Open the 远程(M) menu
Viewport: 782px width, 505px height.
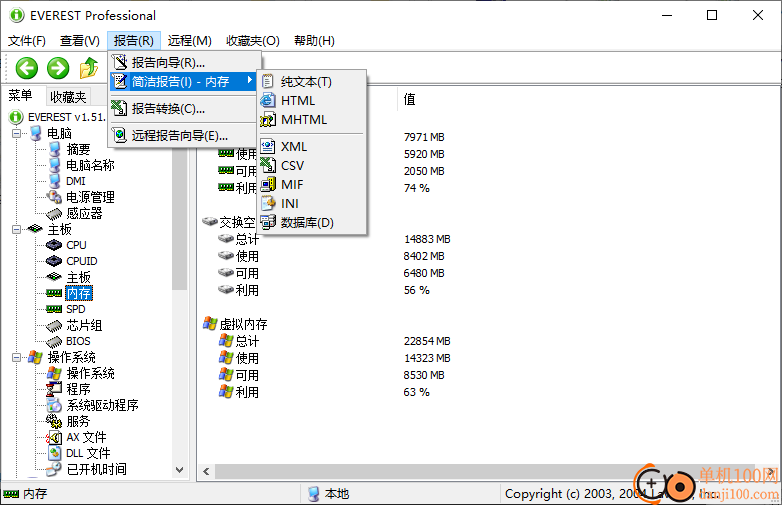click(x=190, y=40)
